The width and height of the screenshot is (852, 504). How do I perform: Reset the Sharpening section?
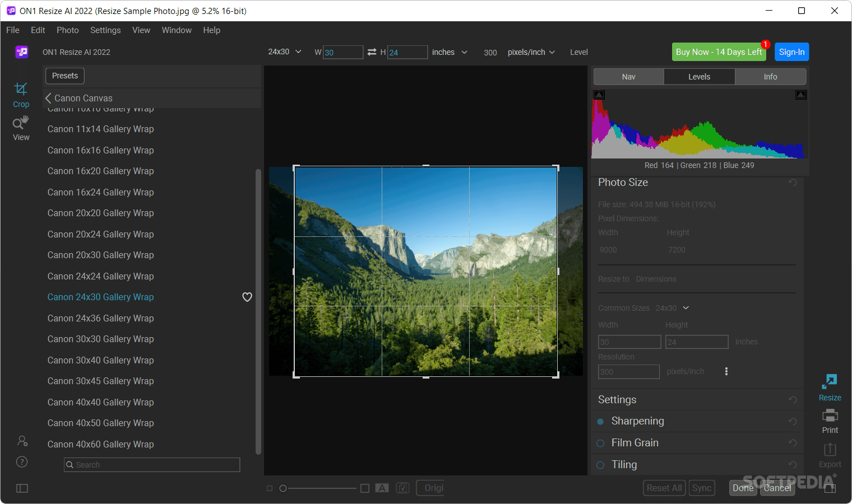[793, 421]
